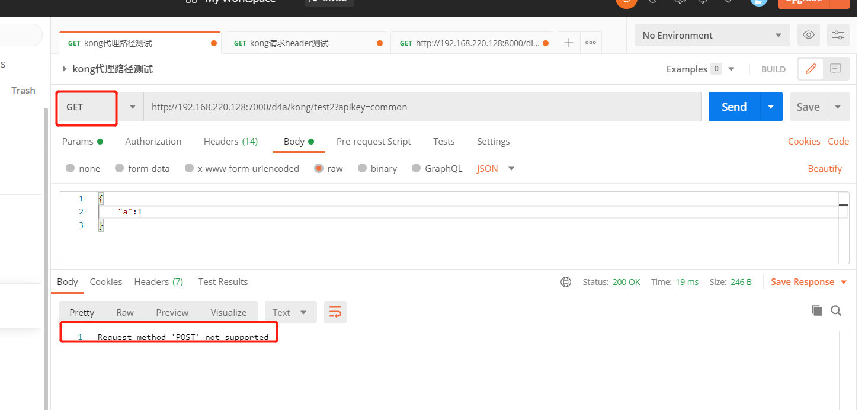Open the Code snippet link
868x410 pixels.
click(838, 141)
